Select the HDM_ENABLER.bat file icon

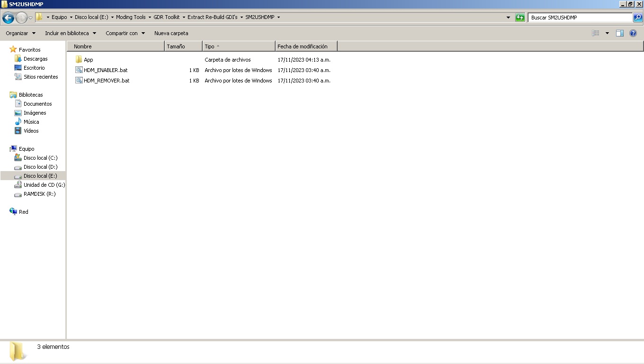[x=79, y=70]
